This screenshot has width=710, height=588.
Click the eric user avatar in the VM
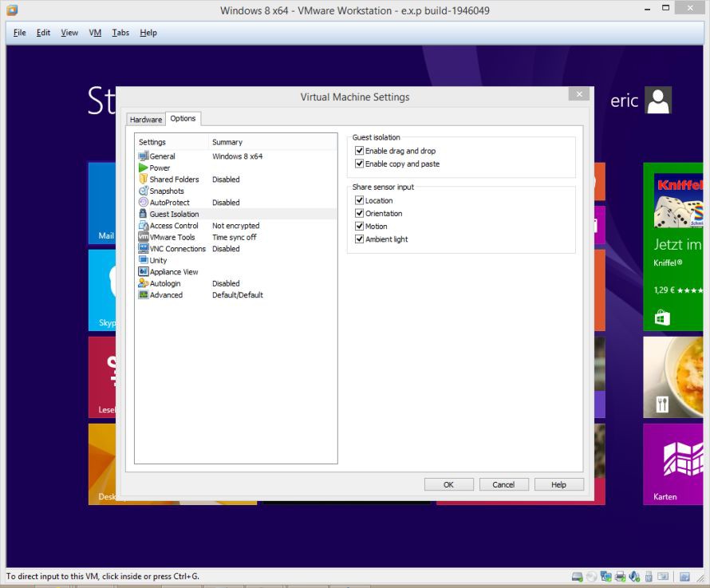(x=658, y=100)
